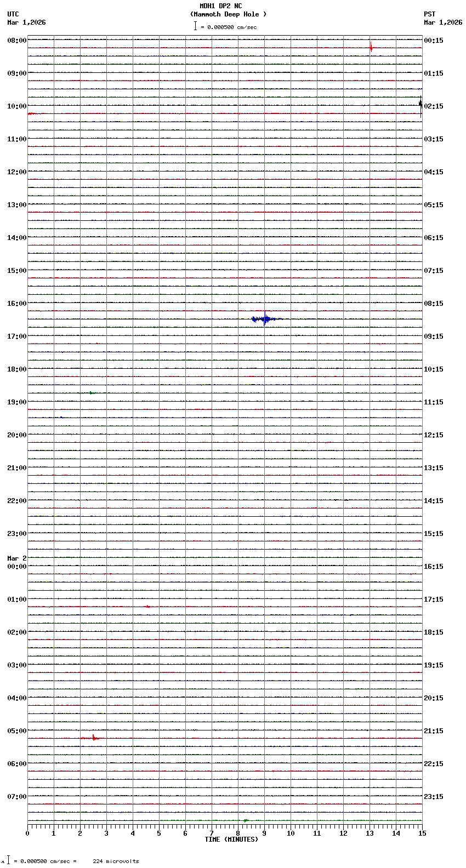Click the PST time label '00:15'
Viewport: 466px width, 868px height.
pos(434,41)
